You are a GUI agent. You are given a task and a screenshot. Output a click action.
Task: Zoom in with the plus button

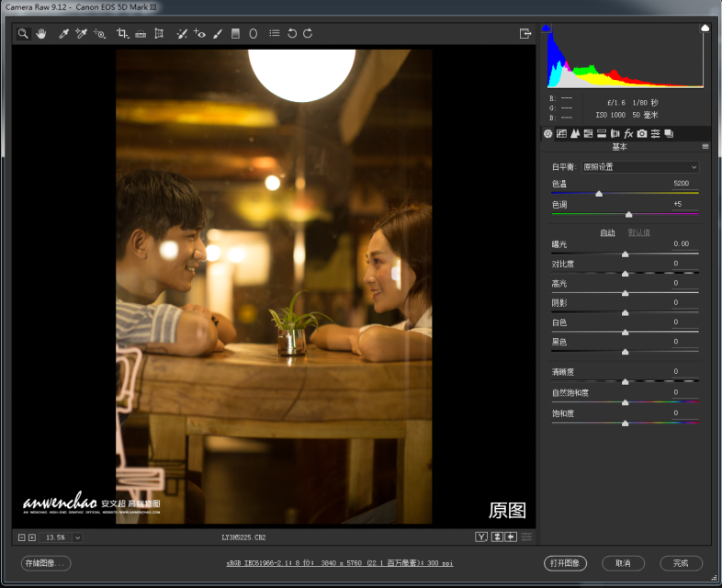[x=32, y=537]
